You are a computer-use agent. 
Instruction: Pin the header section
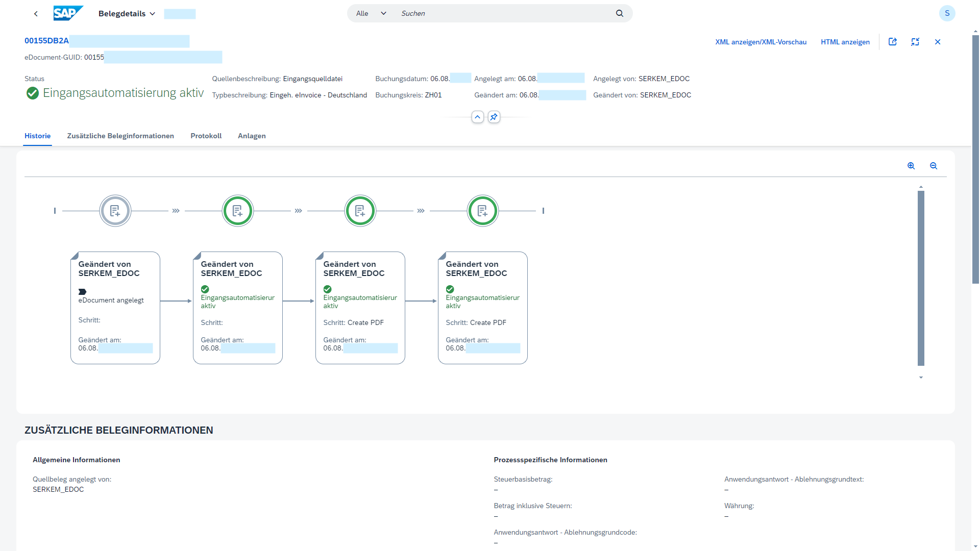[494, 117]
